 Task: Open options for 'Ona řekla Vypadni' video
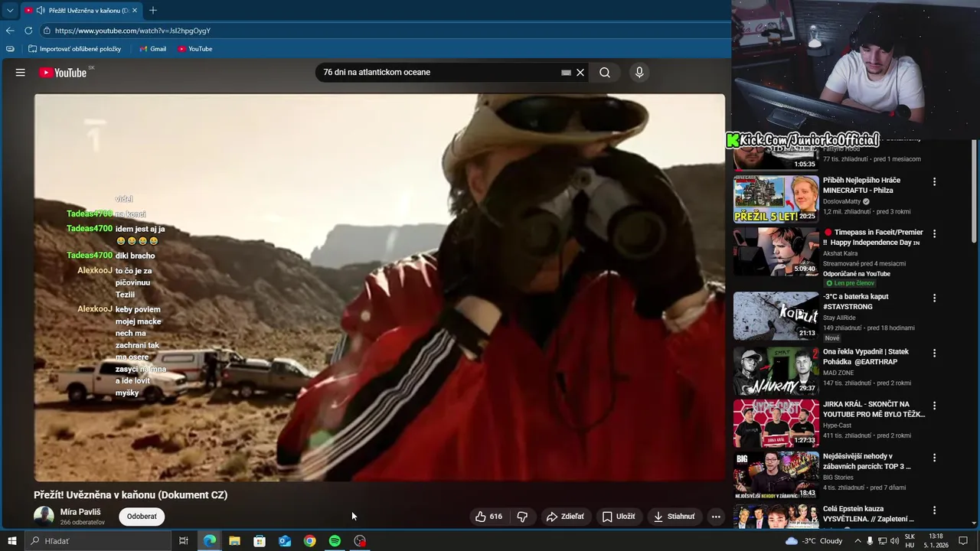point(934,354)
